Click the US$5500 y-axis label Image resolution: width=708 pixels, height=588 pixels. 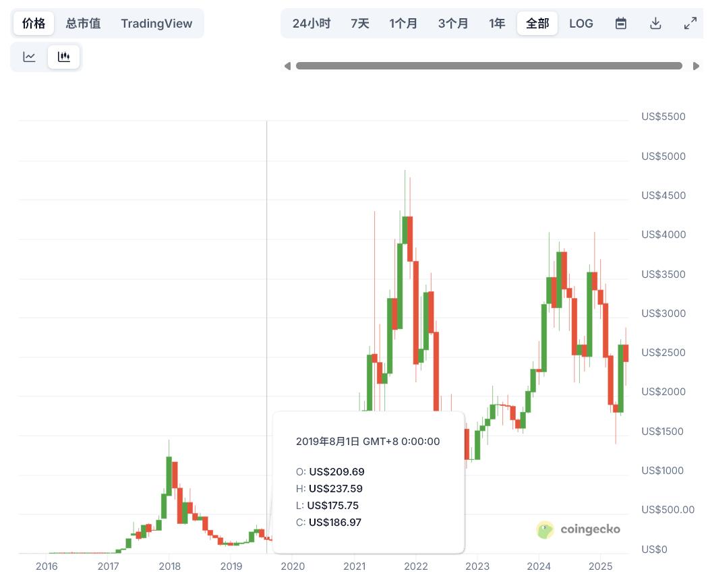[663, 117]
